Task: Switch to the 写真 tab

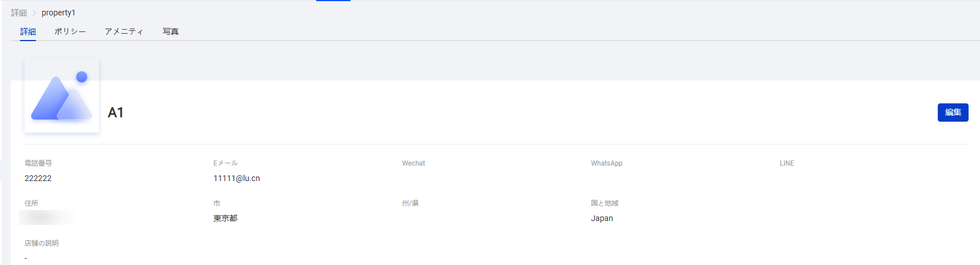Action: (171, 31)
